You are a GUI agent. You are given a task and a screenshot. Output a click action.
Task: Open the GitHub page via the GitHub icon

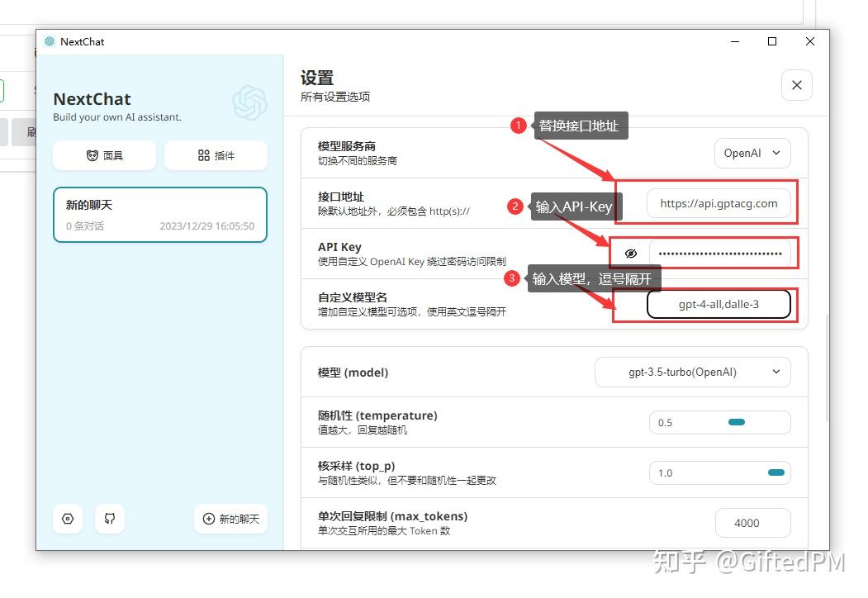click(x=110, y=519)
